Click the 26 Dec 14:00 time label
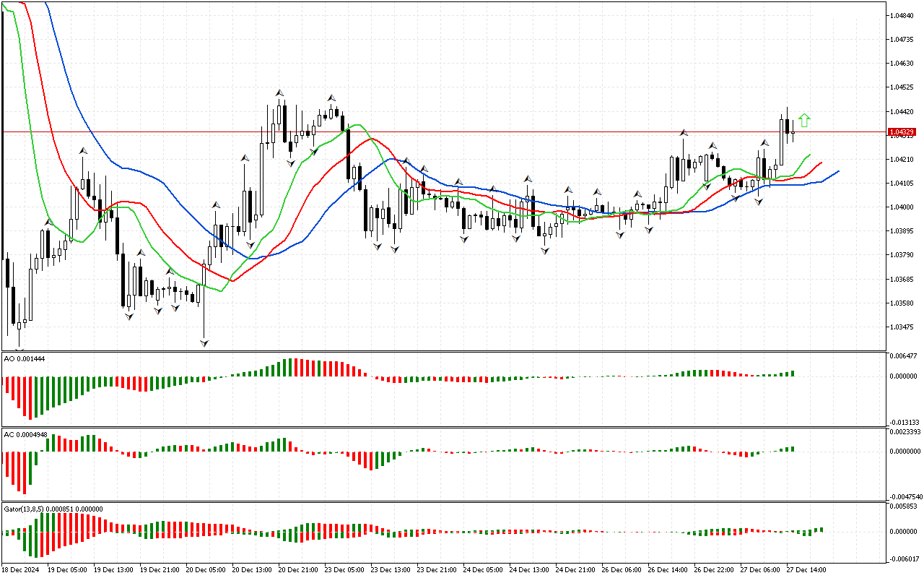This screenshot has height=578, width=924. pyautogui.click(x=668, y=570)
